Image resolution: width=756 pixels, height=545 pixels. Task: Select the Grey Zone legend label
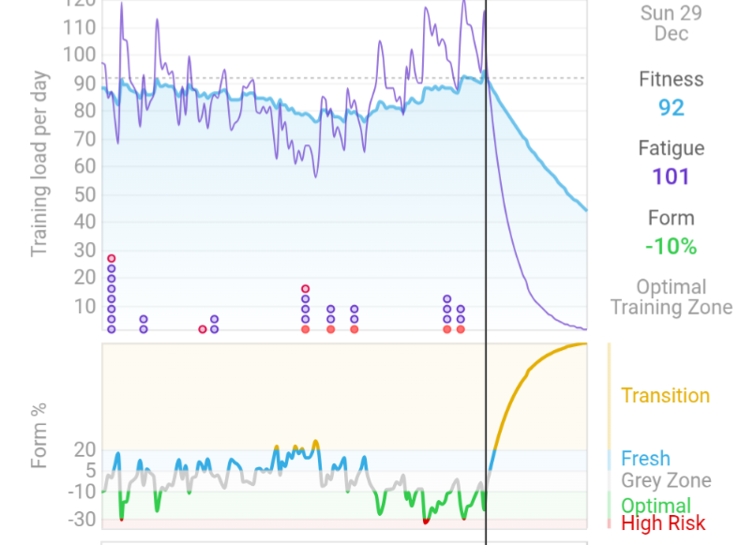point(666,481)
